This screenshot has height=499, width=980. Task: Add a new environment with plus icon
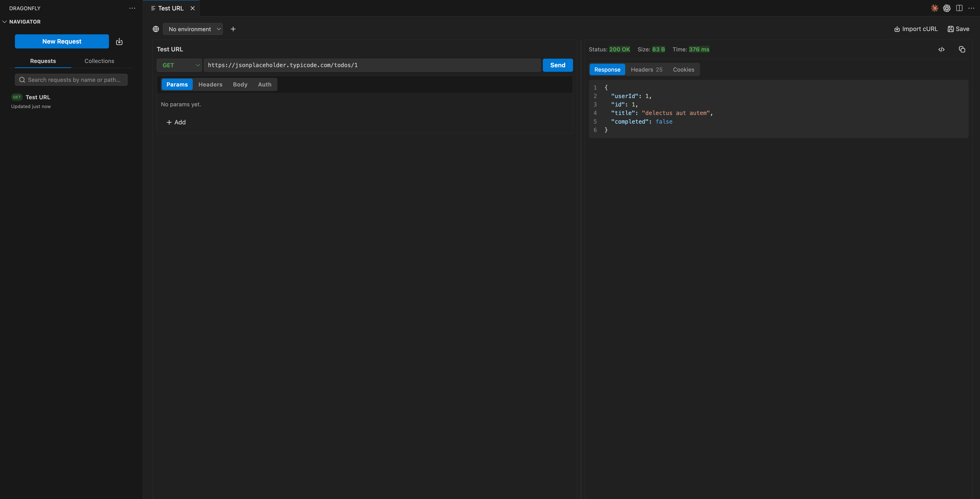(233, 29)
